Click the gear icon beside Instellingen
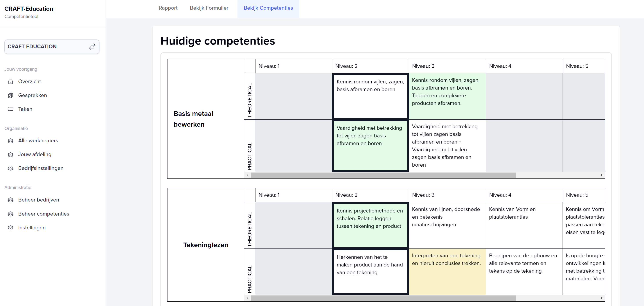 click(x=11, y=228)
